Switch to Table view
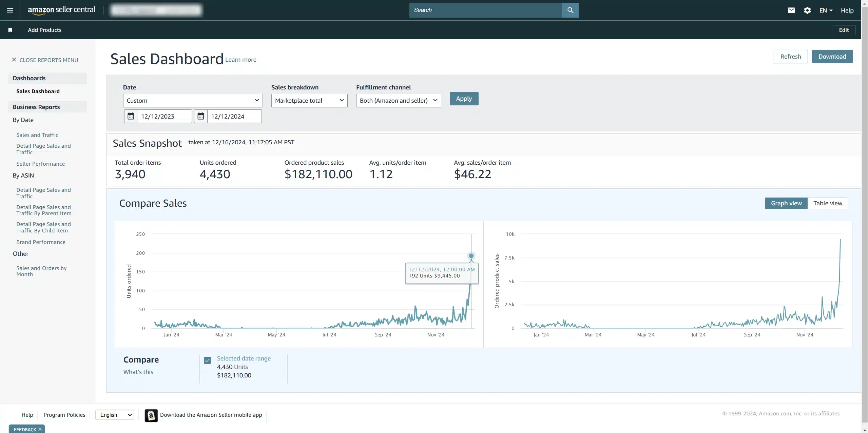 827,203
